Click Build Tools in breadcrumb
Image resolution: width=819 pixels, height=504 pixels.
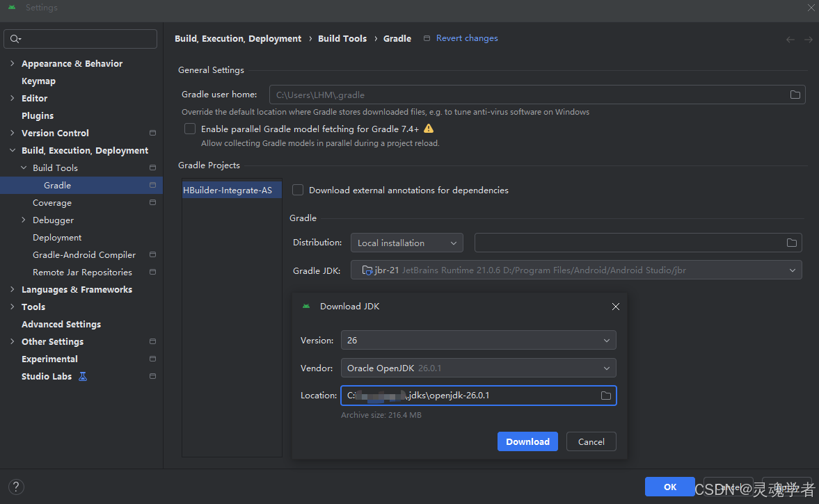click(342, 39)
